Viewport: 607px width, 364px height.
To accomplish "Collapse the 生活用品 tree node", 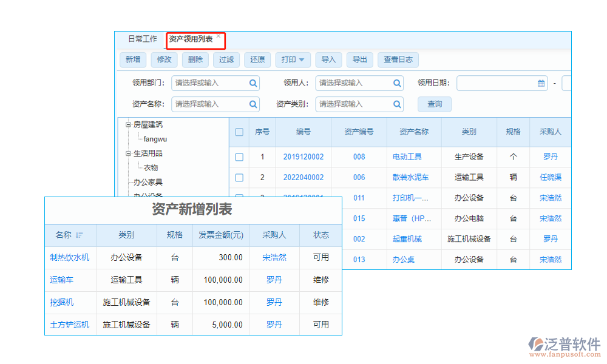I will click(x=128, y=153).
